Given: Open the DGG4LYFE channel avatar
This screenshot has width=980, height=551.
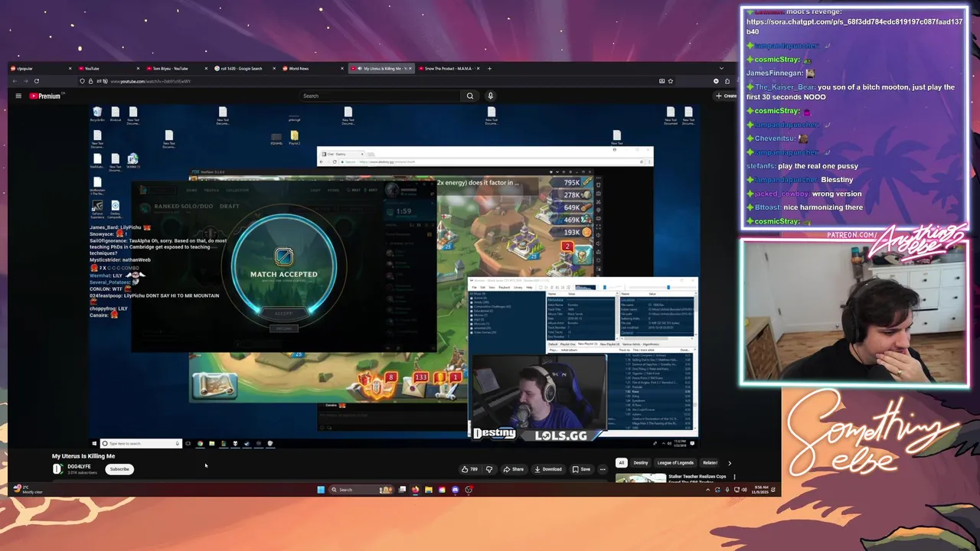Looking at the screenshot, I should (x=57, y=469).
